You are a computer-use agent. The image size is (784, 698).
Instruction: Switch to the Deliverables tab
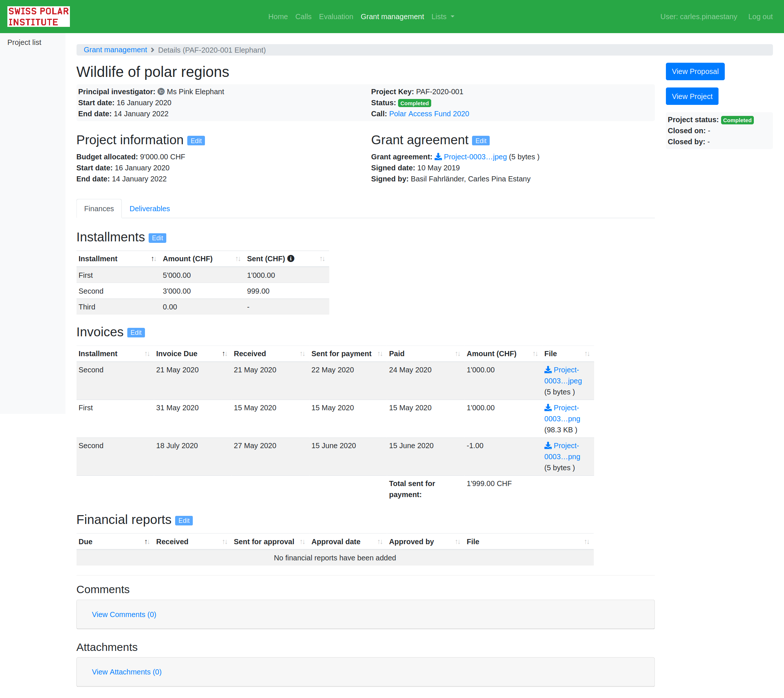[x=150, y=209]
